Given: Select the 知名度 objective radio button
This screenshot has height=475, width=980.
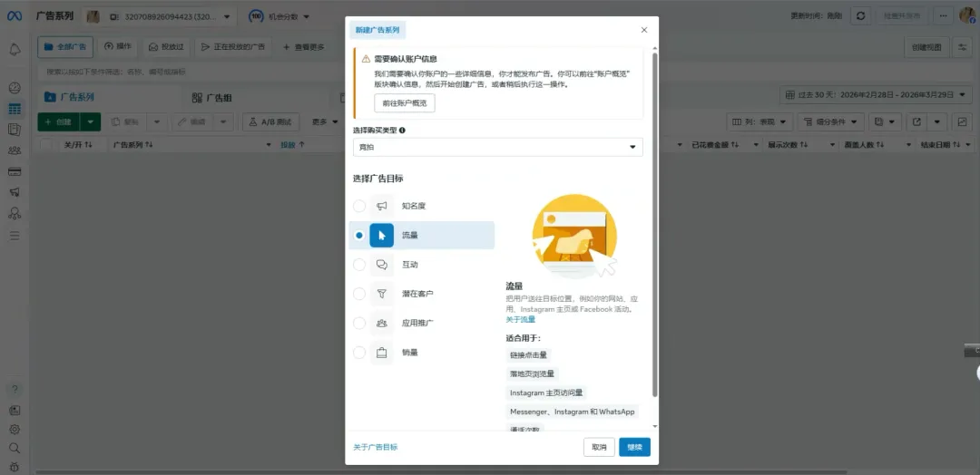Looking at the screenshot, I should [359, 206].
